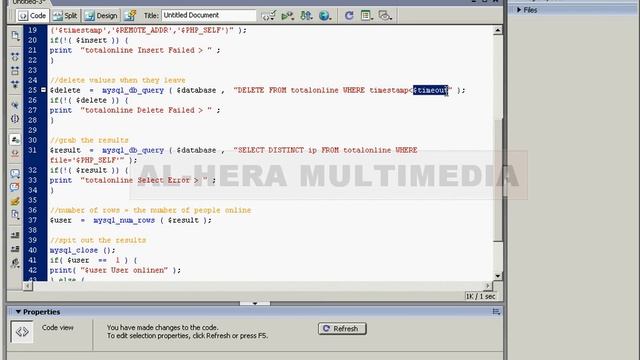Click the highlighted $timeout text
The height and width of the screenshot is (360, 640).
coord(431,90)
